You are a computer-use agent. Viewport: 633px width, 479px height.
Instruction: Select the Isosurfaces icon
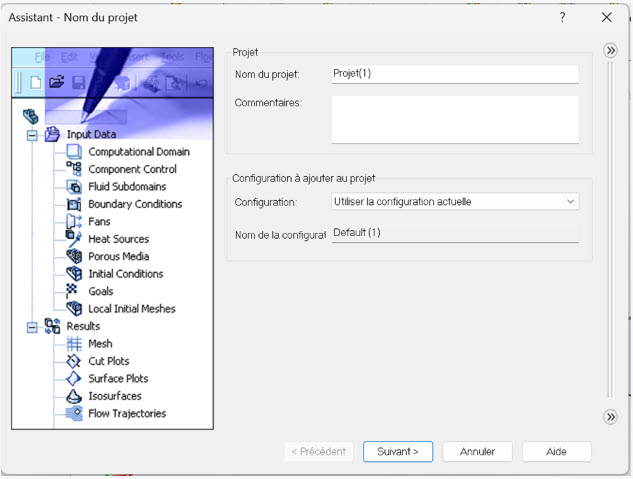tap(73, 396)
